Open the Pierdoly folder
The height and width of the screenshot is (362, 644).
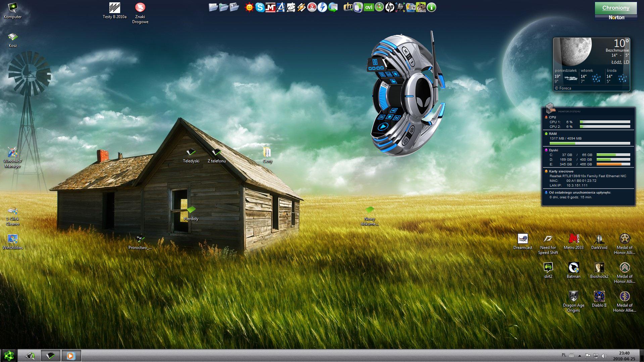coord(191,214)
